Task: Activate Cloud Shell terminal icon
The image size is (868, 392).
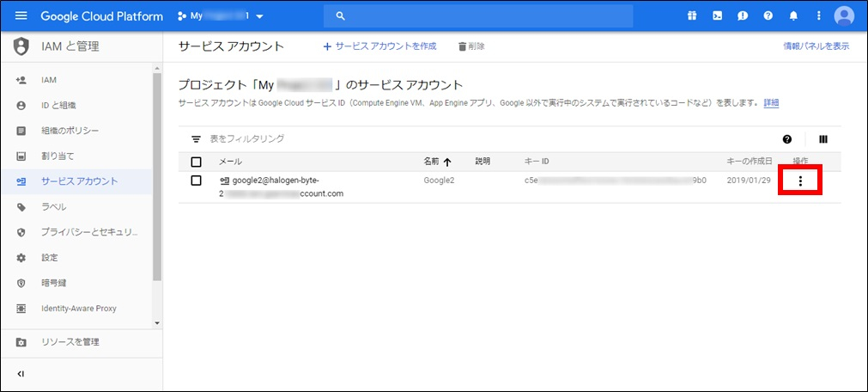Action: pos(717,16)
